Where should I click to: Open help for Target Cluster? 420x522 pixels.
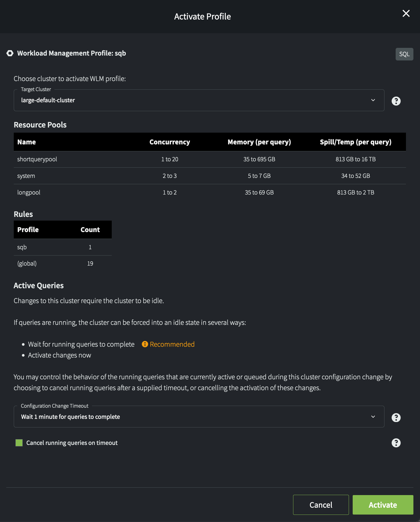click(x=396, y=101)
